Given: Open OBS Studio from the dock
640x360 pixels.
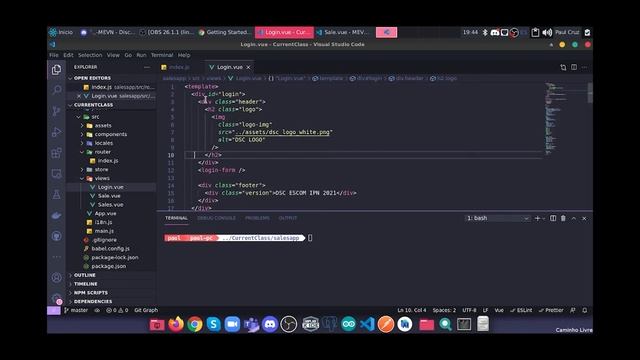Looking at the screenshot, I should pyautogui.click(x=289, y=324).
